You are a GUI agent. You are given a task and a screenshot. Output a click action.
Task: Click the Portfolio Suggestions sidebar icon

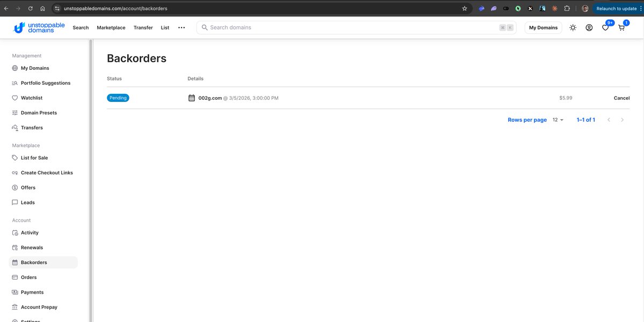point(15,83)
